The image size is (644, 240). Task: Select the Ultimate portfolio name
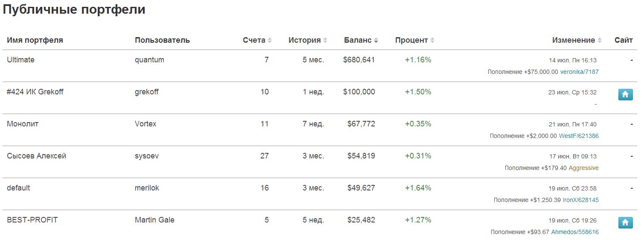click(20, 60)
